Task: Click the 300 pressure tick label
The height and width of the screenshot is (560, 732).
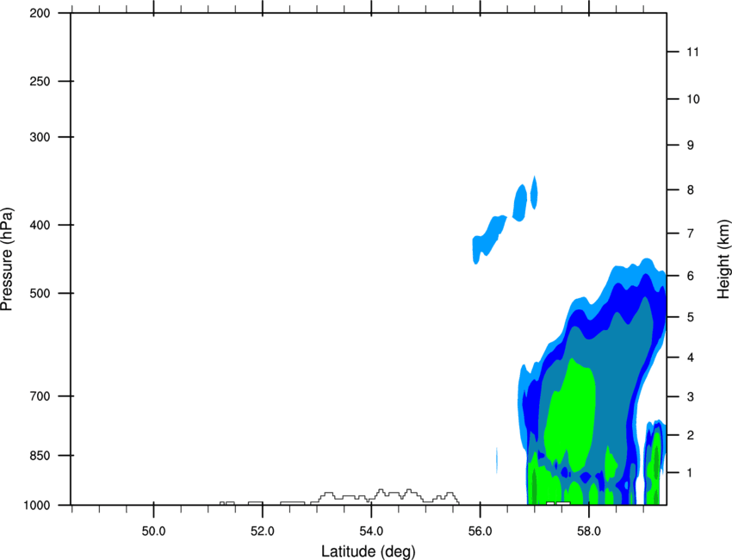Action: click(x=40, y=137)
